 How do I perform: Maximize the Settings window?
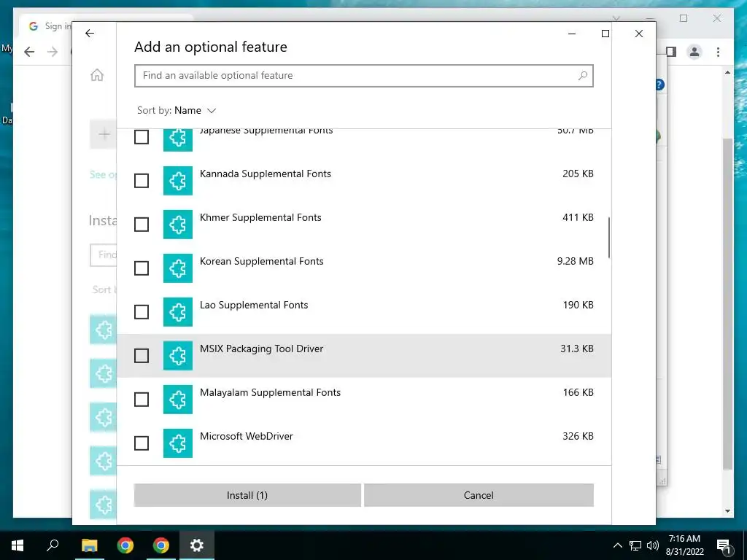(605, 34)
